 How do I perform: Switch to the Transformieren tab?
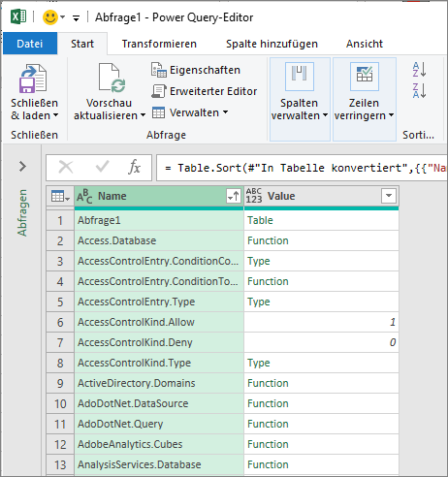click(x=159, y=44)
